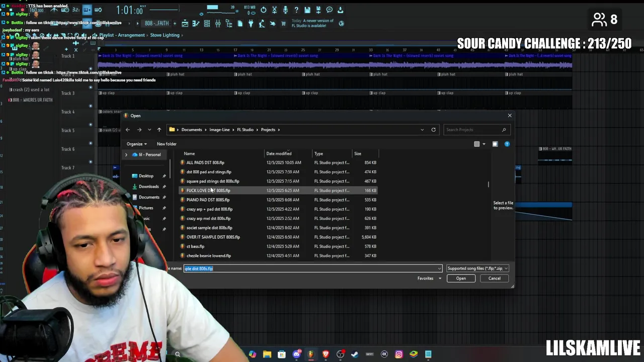Open the playlist view icon in FL toolbar
The width and height of the screenshot is (644, 362).
[x=185, y=23]
